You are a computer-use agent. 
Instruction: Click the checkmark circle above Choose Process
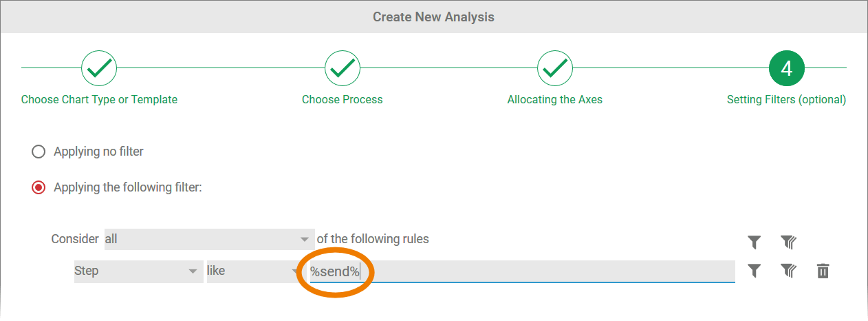(x=343, y=68)
